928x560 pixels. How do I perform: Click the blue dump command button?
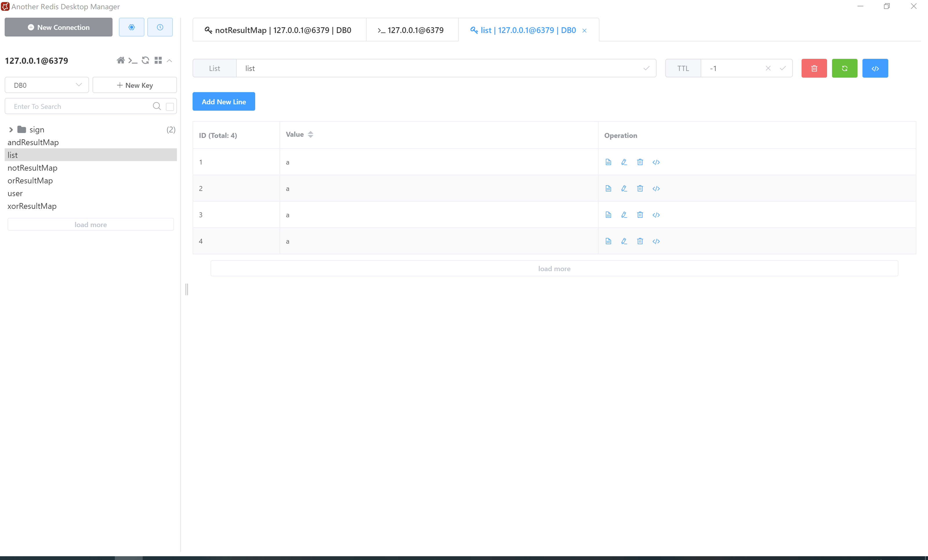(875, 68)
